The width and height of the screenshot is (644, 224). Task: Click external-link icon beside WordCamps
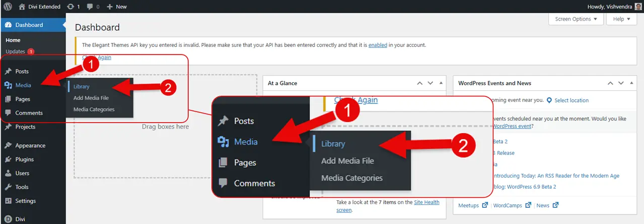[x=528, y=205]
